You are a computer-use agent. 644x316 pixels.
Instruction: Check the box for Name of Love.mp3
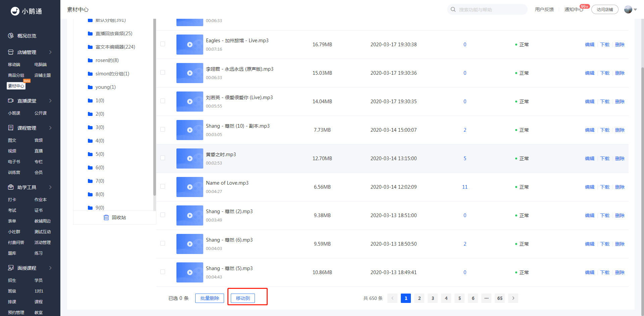[x=163, y=186]
